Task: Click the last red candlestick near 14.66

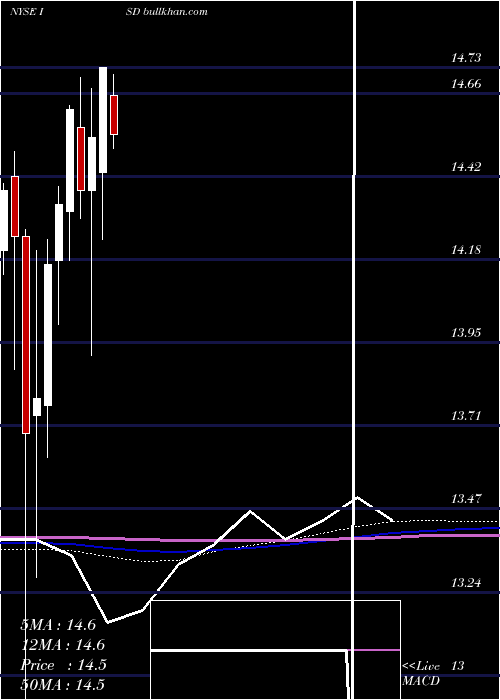Action: point(114,115)
